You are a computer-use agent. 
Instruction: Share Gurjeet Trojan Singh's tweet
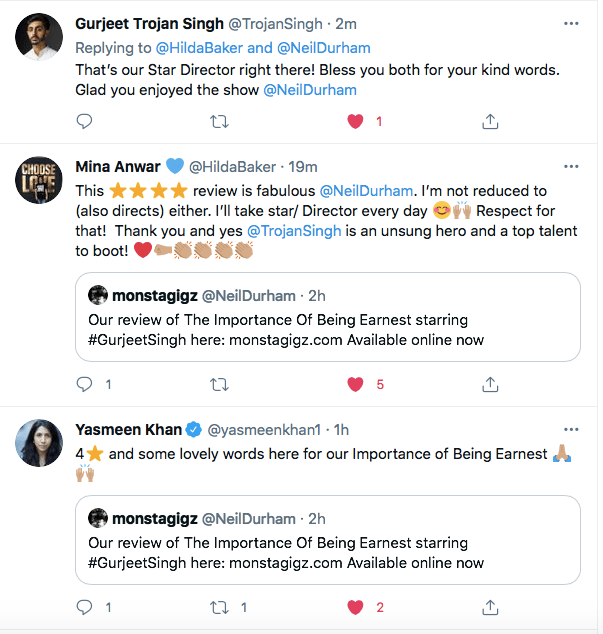tap(490, 121)
